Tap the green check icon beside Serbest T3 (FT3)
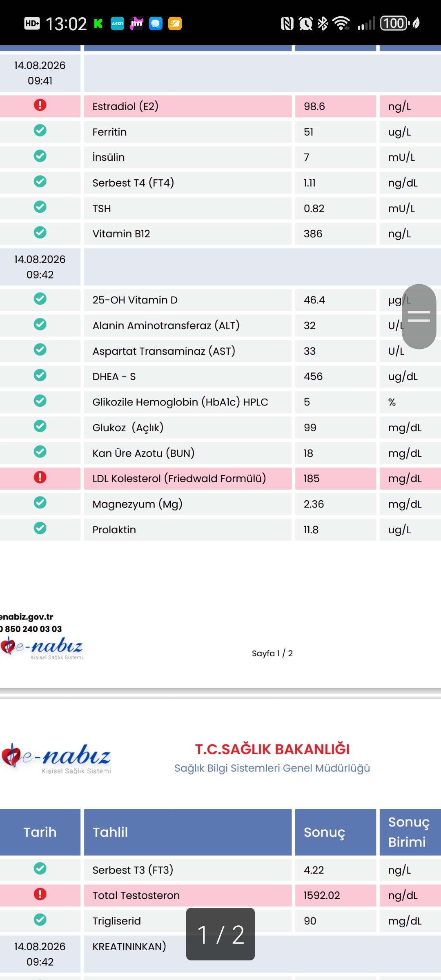The height and width of the screenshot is (980, 441). click(x=40, y=869)
